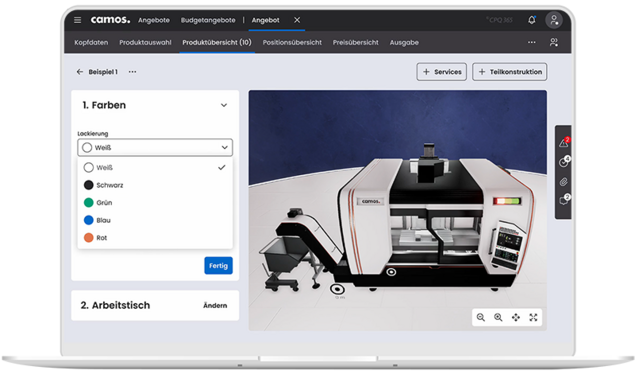Screen dimensions: 635x374
Task: Choose Schwarz paint color
Action: click(x=155, y=185)
